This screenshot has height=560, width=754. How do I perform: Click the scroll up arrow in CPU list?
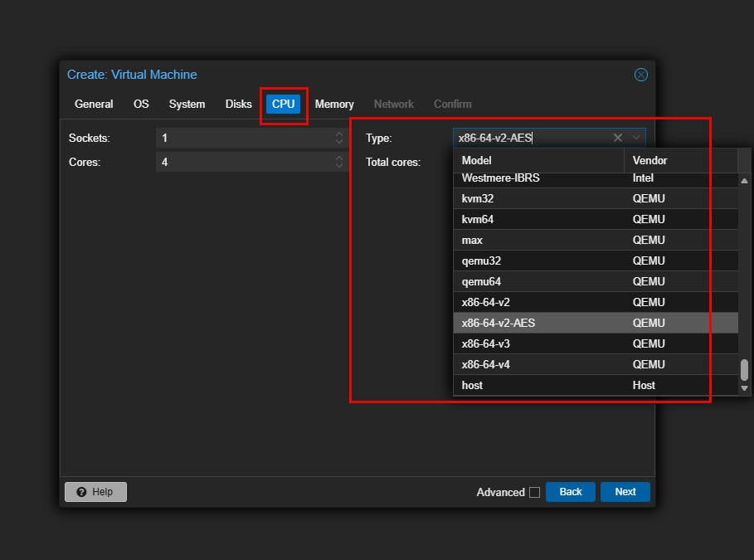point(744,181)
